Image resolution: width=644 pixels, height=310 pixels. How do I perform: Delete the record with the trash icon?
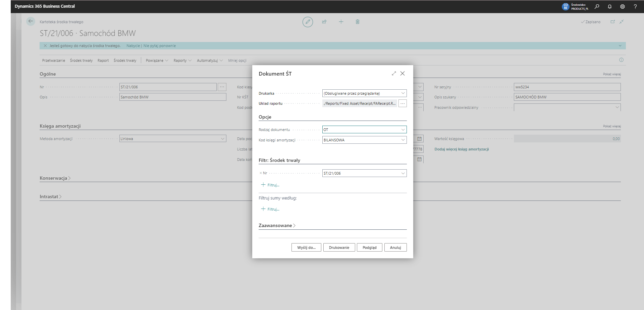tap(358, 22)
